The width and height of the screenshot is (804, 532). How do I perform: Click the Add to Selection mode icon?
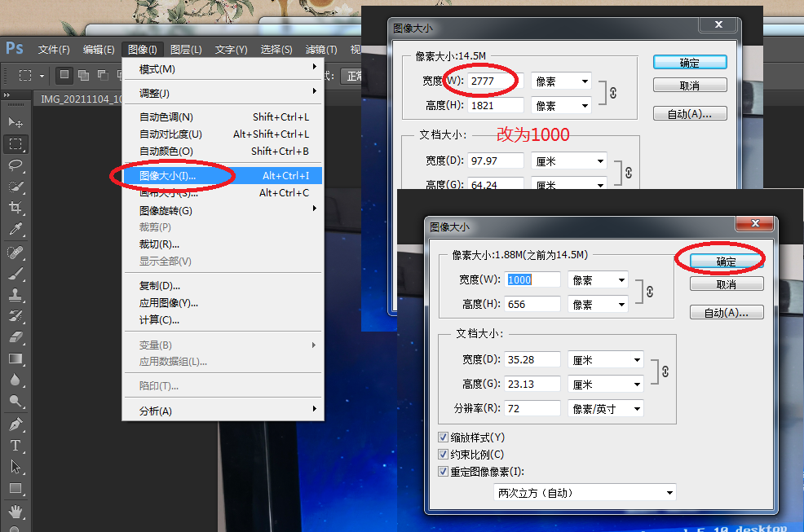83,75
